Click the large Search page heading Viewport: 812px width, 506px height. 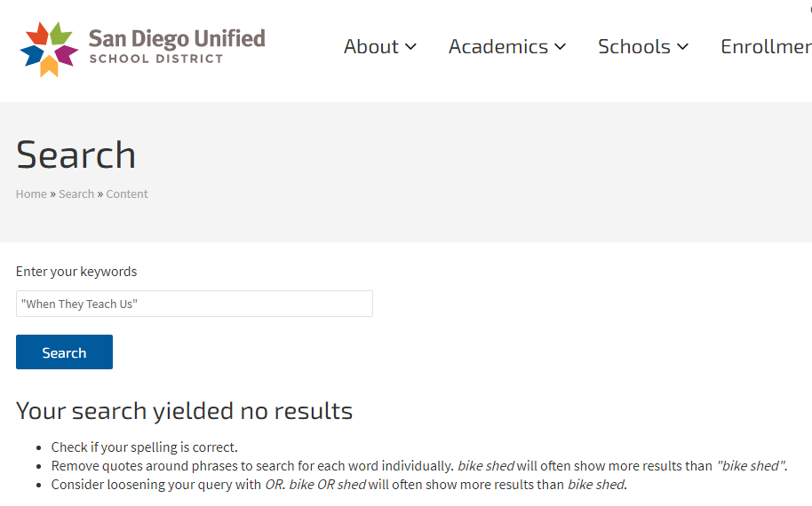pyautogui.click(x=76, y=154)
